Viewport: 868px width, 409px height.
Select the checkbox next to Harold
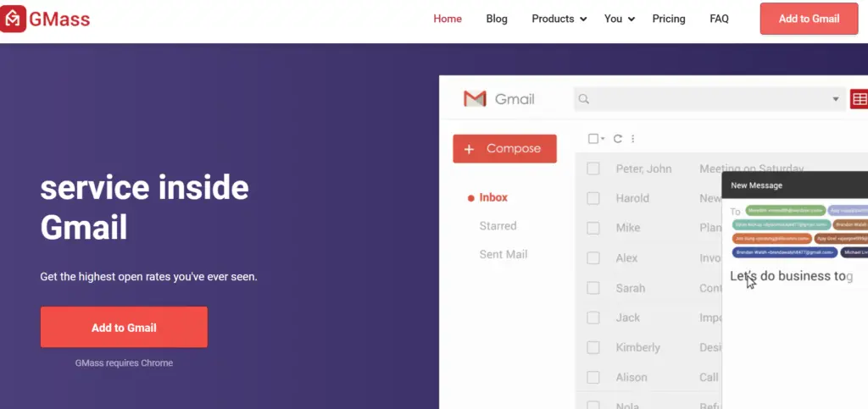coord(593,198)
